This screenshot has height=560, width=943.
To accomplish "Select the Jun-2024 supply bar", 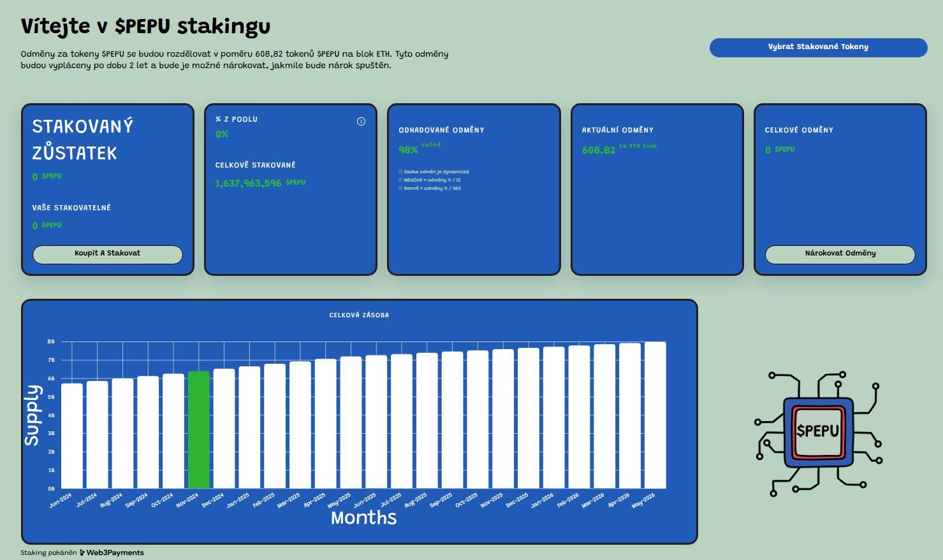I will click(72, 436).
